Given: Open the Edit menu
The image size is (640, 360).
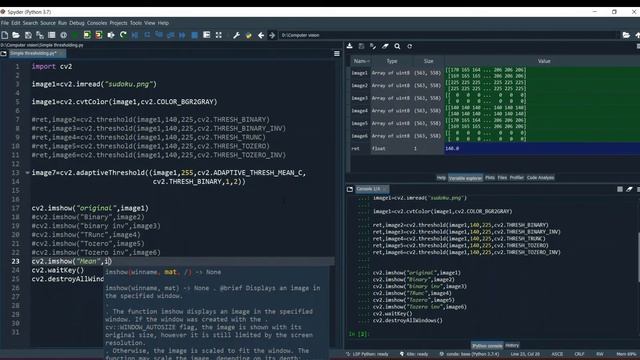Looking at the screenshot, I should pyautogui.click(x=16, y=23).
